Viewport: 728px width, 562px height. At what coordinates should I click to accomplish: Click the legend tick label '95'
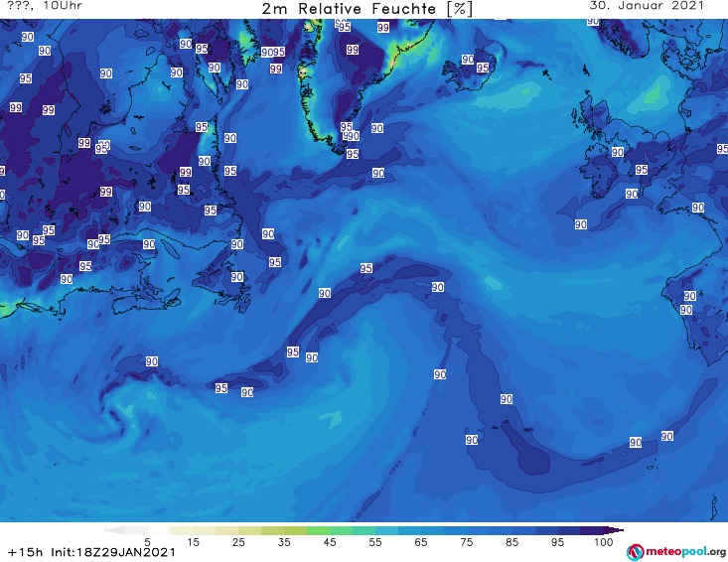tap(557, 542)
